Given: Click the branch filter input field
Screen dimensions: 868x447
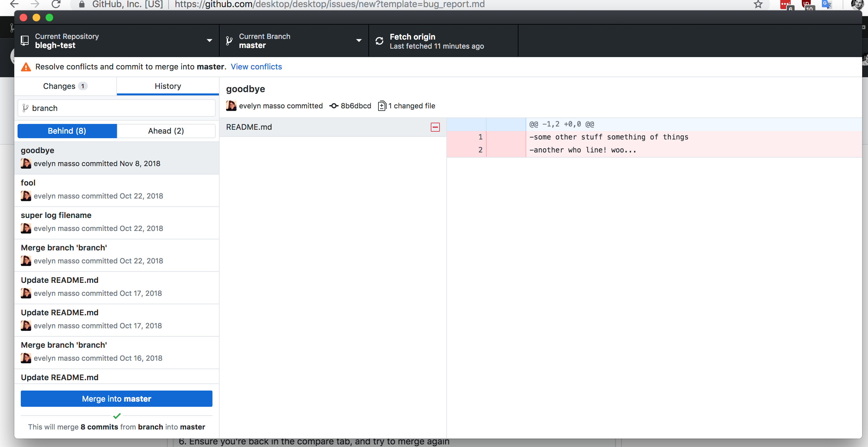Looking at the screenshot, I should [116, 108].
